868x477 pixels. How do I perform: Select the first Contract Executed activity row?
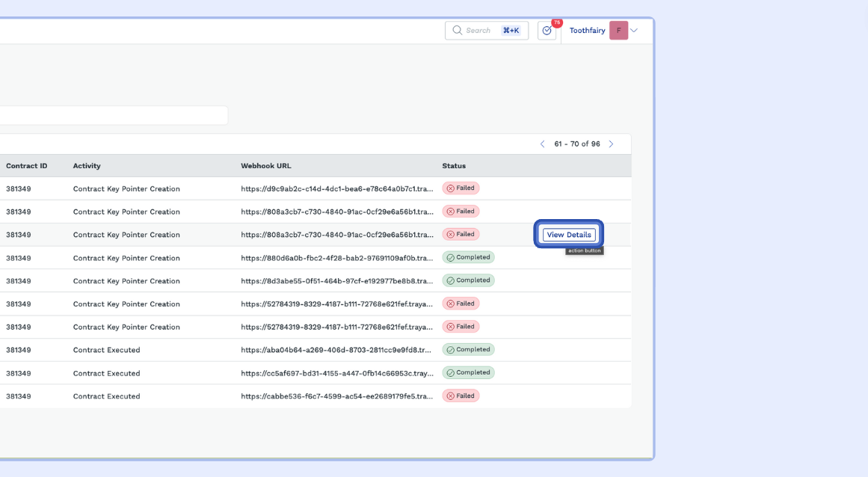tap(106, 350)
